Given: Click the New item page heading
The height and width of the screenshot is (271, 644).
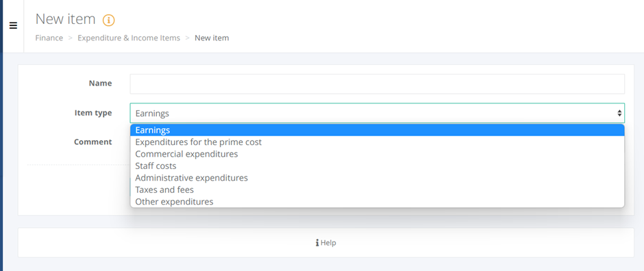Looking at the screenshot, I should (65, 19).
